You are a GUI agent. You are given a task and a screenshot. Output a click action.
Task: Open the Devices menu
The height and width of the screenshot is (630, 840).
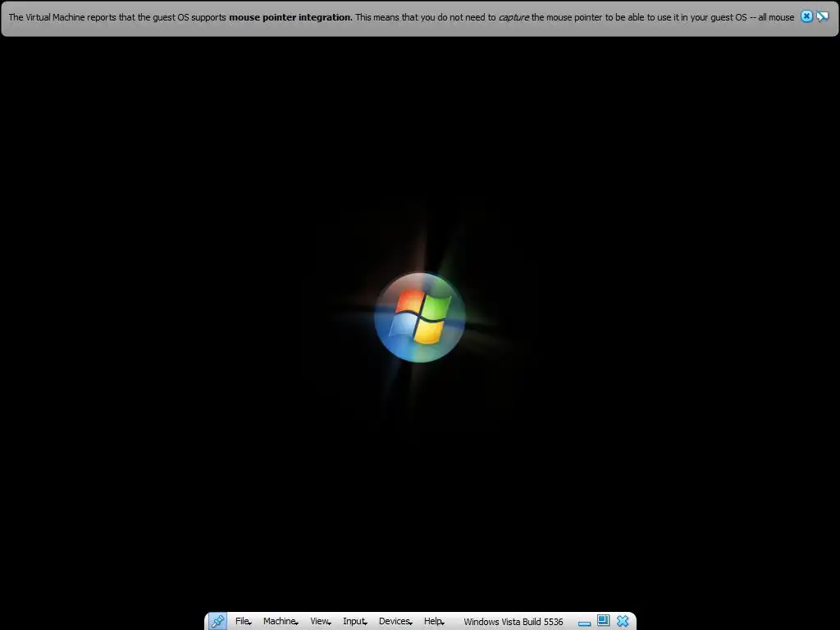[396, 621]
